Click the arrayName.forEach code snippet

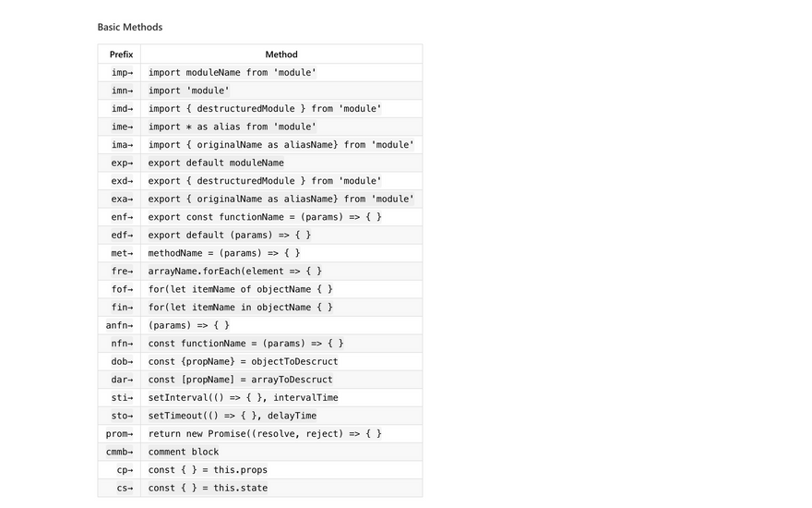tap(235, 271)
